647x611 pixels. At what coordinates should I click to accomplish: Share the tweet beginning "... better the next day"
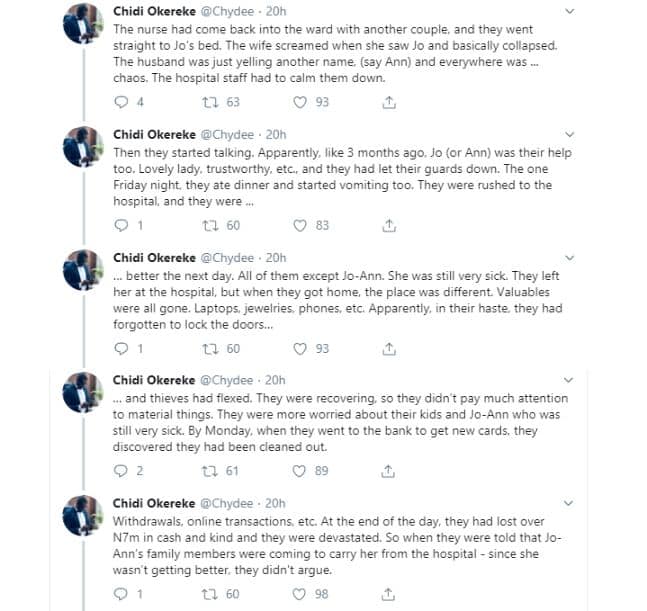(390, 348)
